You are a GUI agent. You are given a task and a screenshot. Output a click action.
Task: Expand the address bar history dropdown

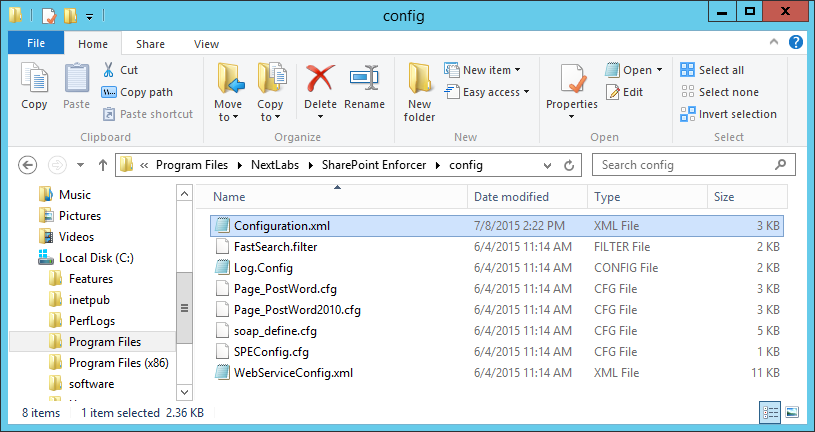click(x=547, y=165)
